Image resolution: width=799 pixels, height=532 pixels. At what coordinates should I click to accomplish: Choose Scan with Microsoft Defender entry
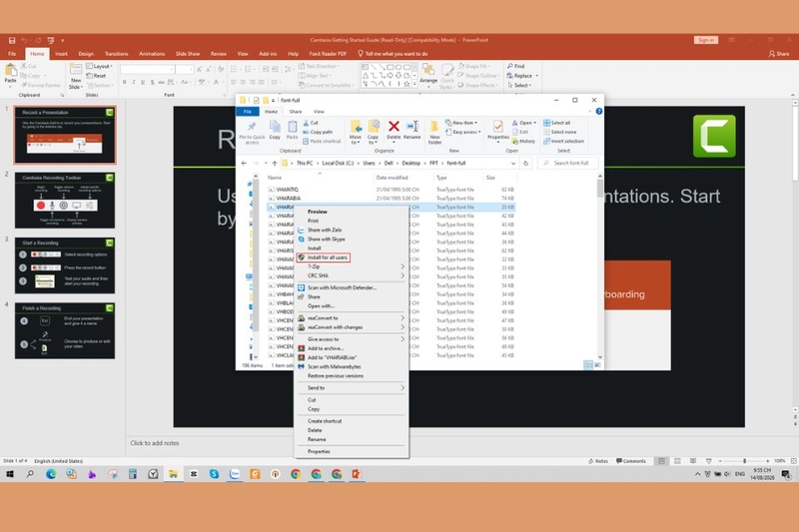342,287
